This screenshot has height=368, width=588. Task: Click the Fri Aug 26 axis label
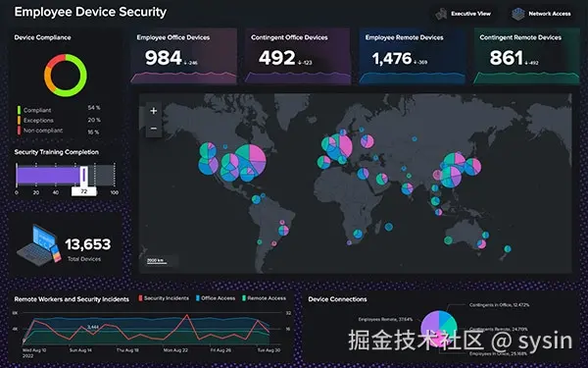220,350
